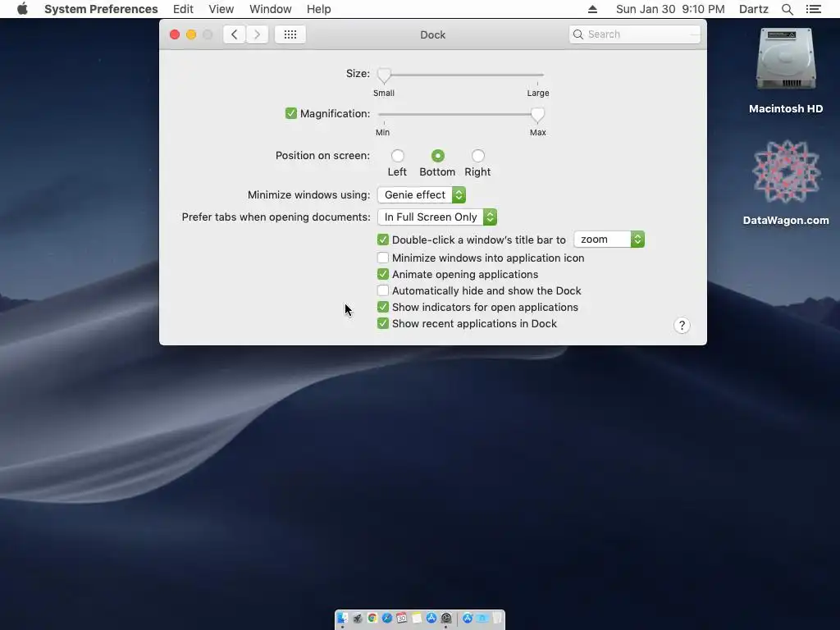Open the Window menu
This screenshot has width=840, height=630.
point(271,9)
